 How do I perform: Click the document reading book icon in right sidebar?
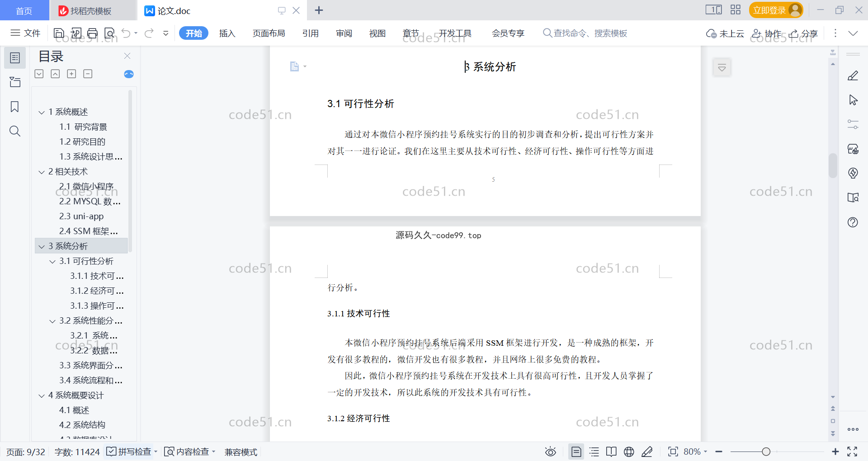pyautogui.click(x=853, y=198)
